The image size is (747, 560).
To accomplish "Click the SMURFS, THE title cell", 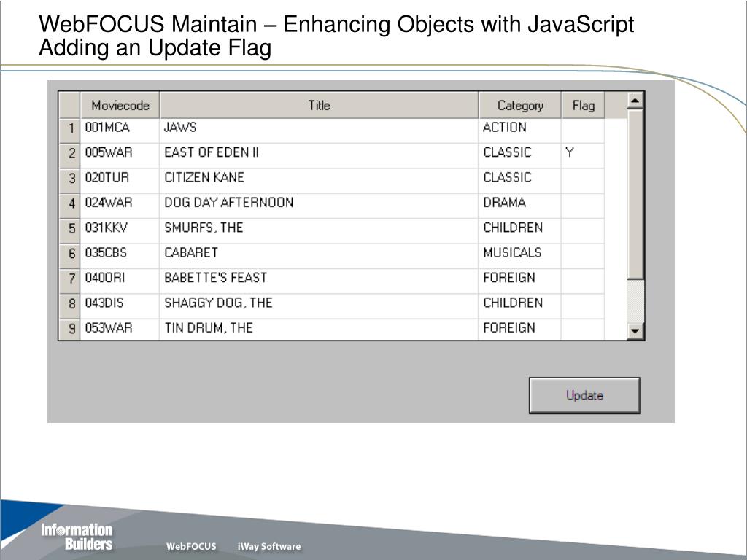I will click(320, 231).
